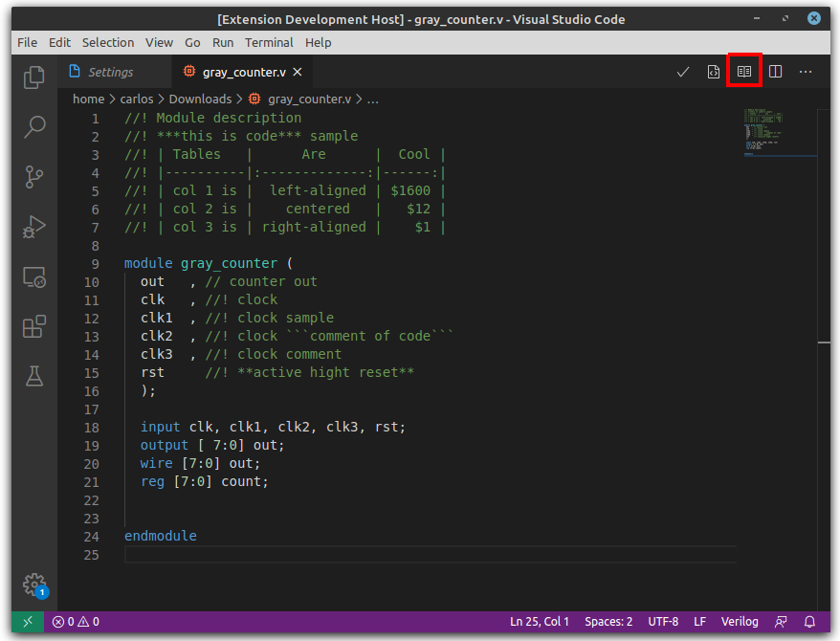This screenshot has width=840, height=641.
Task: Click 'clk3' port on line 14
Action: 157,354
